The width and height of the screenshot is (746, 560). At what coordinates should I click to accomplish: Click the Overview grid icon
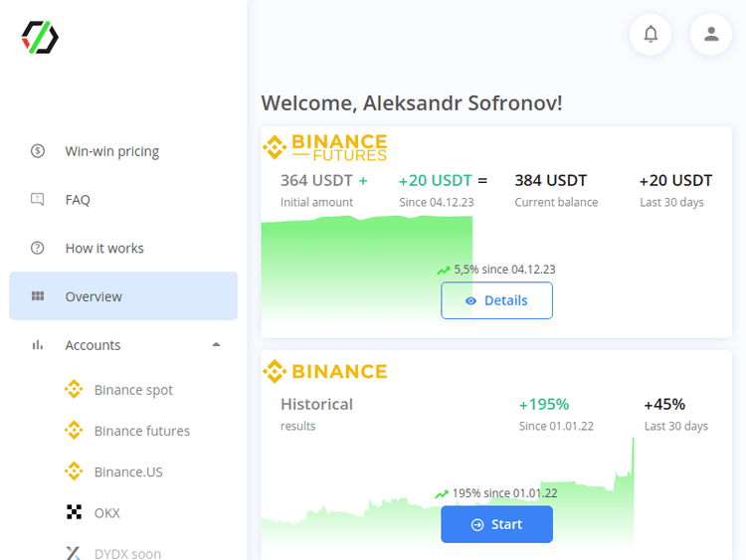point(38,296)
